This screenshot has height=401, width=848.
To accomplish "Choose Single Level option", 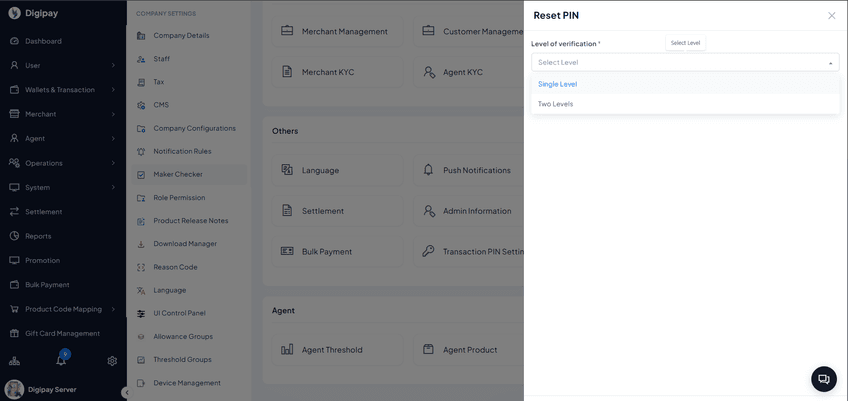I will (685, 84).
